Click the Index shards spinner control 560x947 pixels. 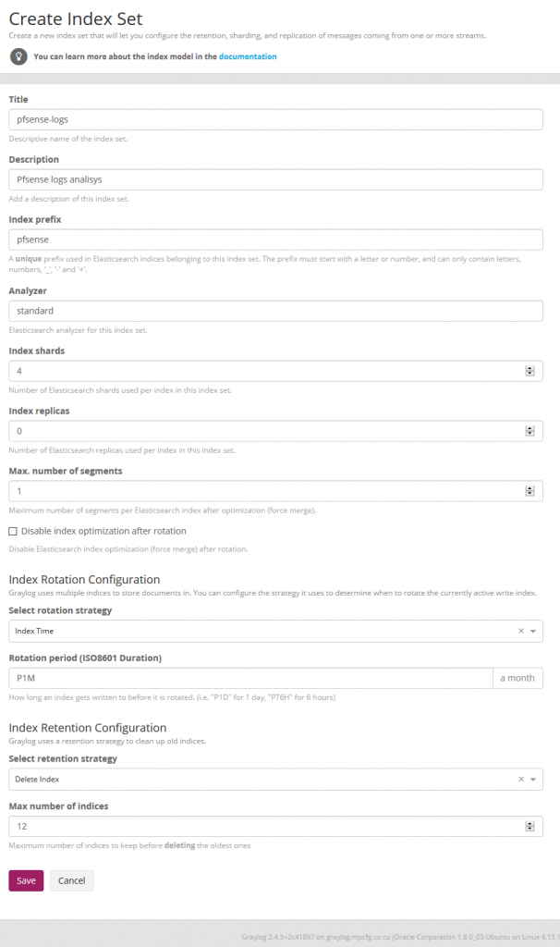[530, 371]
